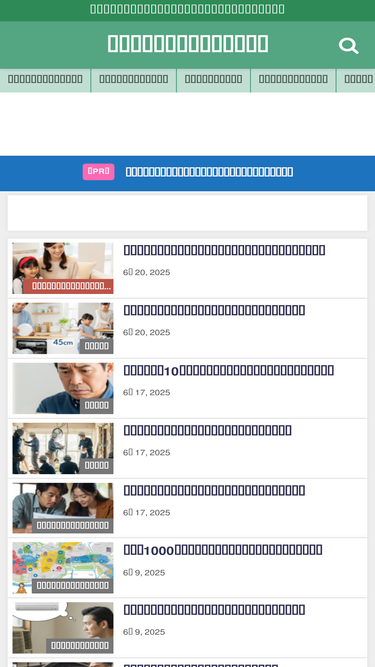Select the partially visible fifth navigation item
This screenshot has height=667, width=375.
pos(356,80)
